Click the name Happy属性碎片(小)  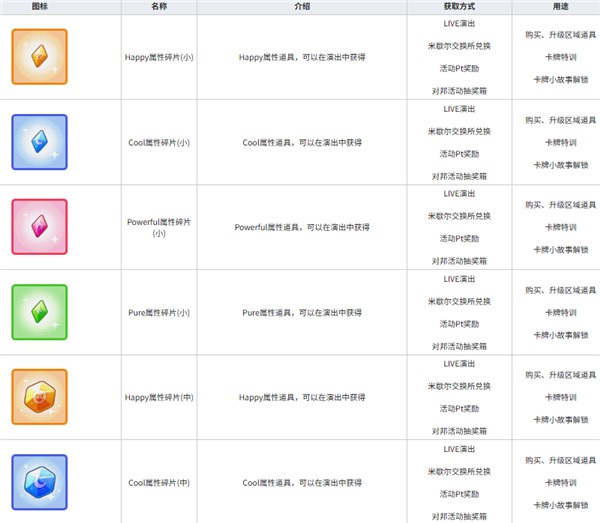pos(159,58)
